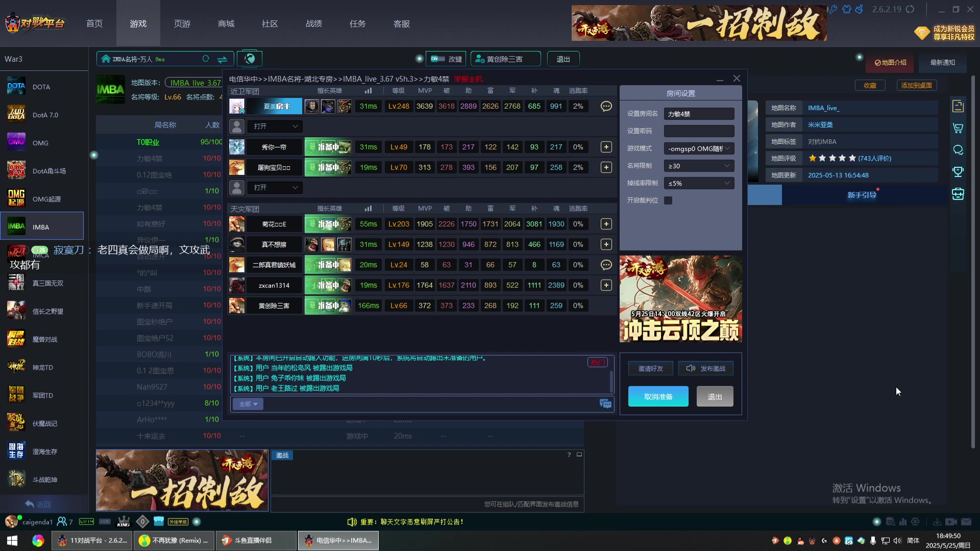Open the 战绩 top menu
Screen dimensions: 980x551
314,23
